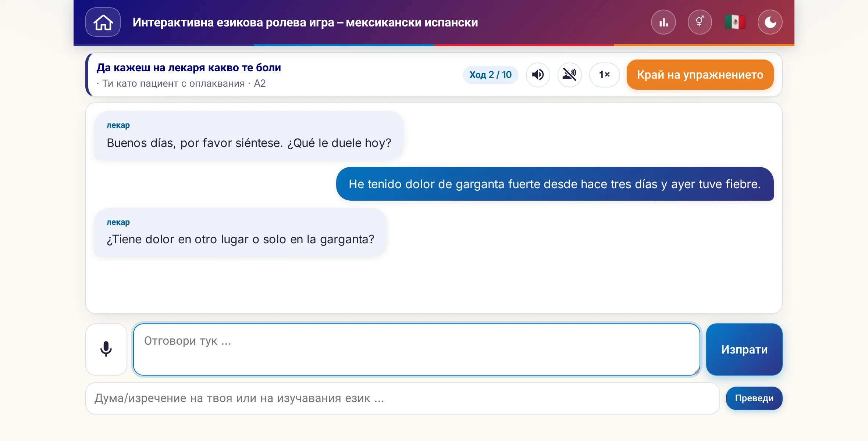
Task: Click the Ход 2 / 10 indicator
Action: coord(490,75)
